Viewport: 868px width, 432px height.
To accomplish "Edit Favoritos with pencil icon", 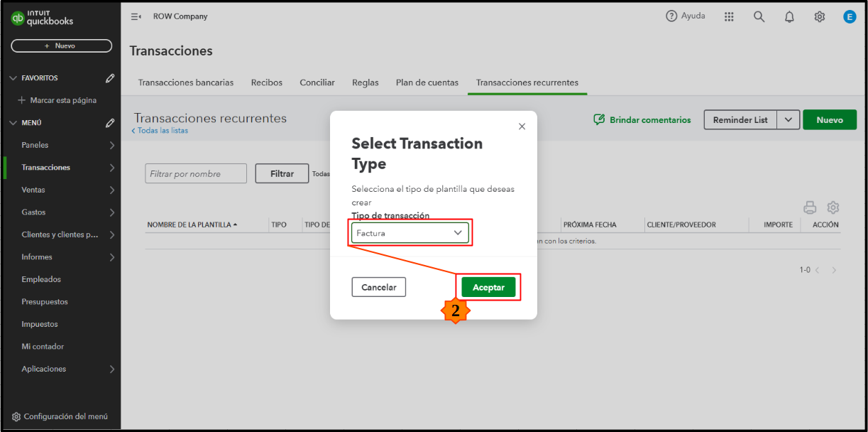I will pyautogui.click(x=110, y=78).
